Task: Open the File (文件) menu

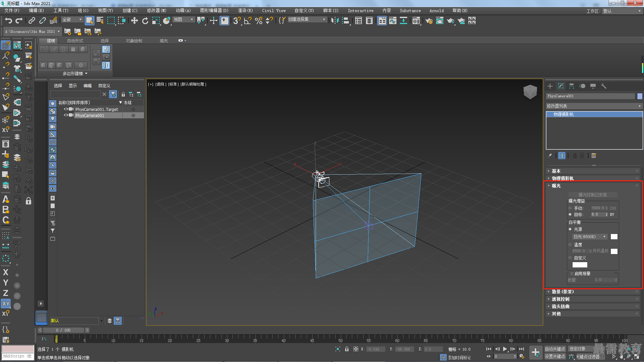Action: [12, 11]
